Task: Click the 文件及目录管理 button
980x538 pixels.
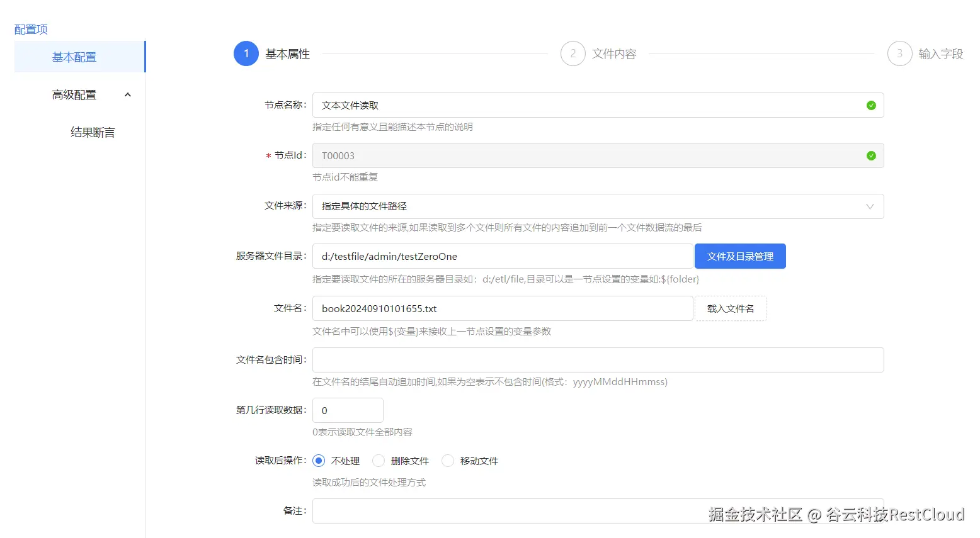Action: tap(740, 256)
